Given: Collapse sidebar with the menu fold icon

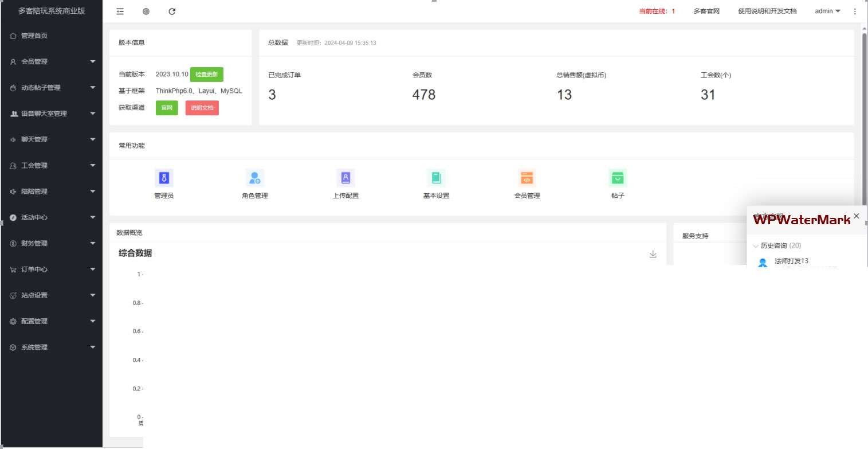Looking at the screenshot, I should tap(120, 11).
